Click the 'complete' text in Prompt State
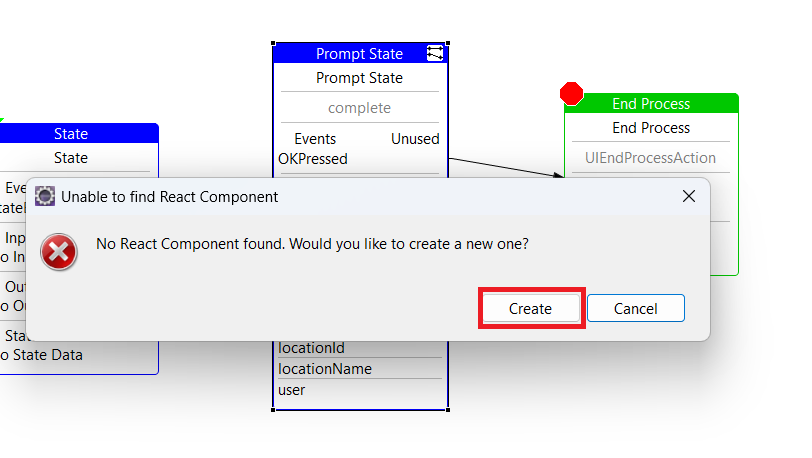The height and width of the screenshot is (458, 812). point(359,108)
